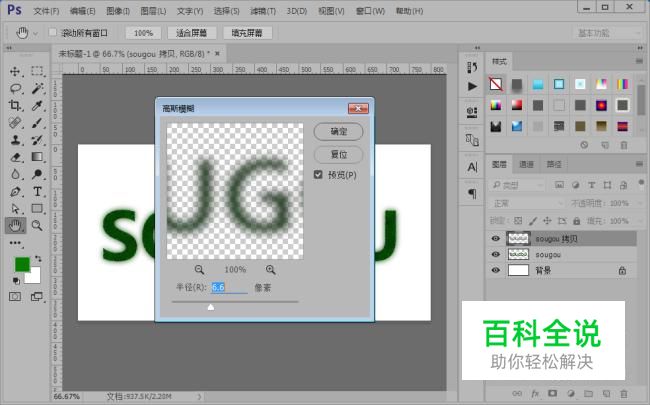The width and height of the screenshot is (650, 405).
Task: Open the 正常 blend mode dropdown
Action: 526,204
